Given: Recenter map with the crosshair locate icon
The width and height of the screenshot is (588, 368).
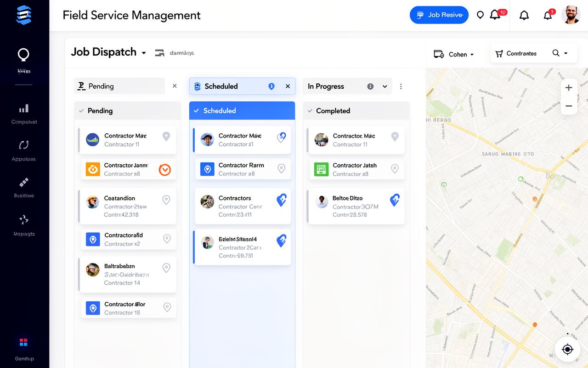Looking at the screenshot, I should point(567,349).
